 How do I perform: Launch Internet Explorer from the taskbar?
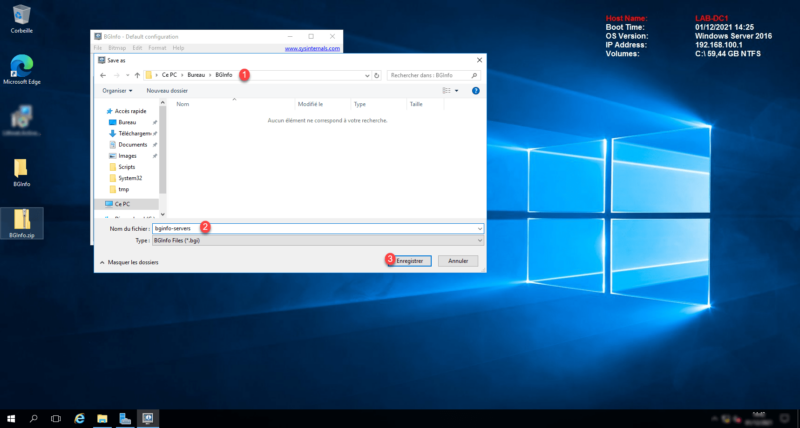coord(80,419)
